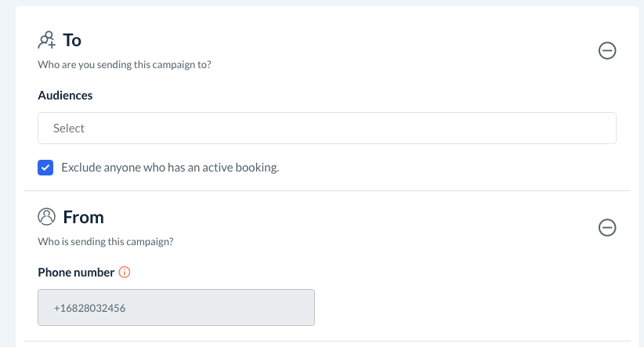Click the add-people icon beside To
This screenshot has height=347, width=644.
(47, 40)
